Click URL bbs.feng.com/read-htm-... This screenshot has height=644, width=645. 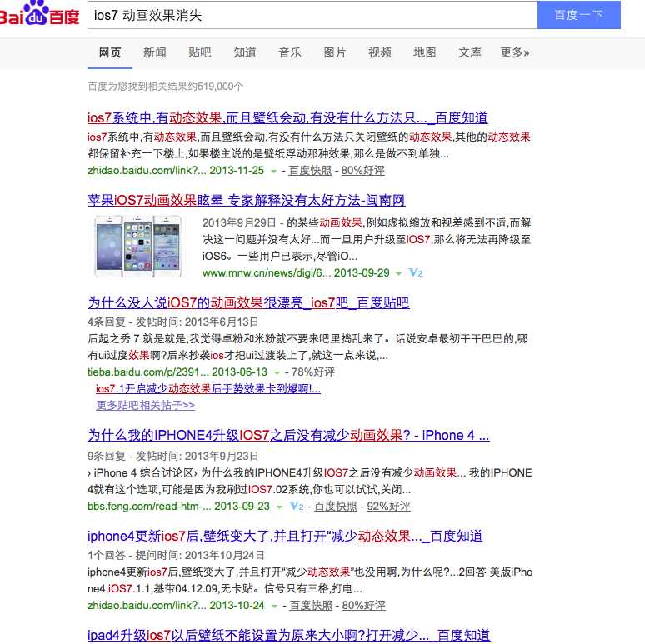(178, 507)
